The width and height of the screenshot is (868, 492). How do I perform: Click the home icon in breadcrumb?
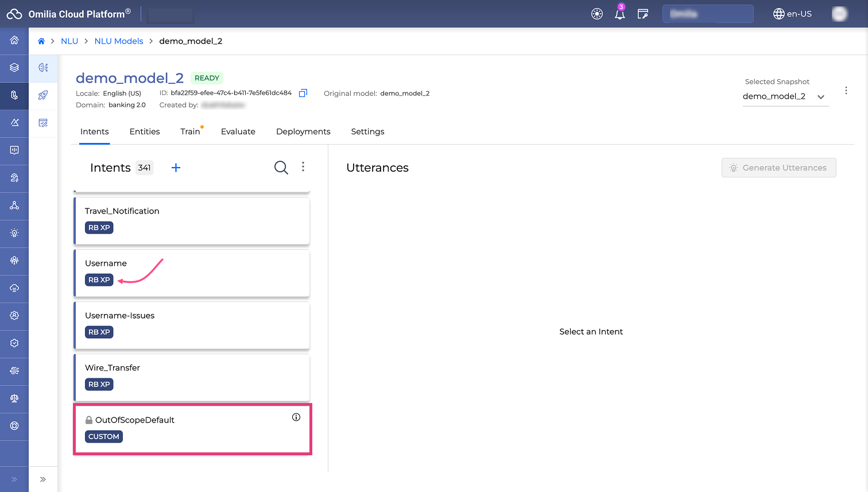pyautogui.click(x=41, y=41)
